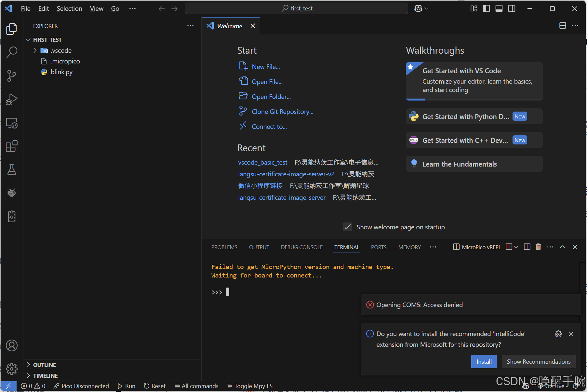Image resolution: width=587 pixels, height=392 pixels.
Task: Open the View menu
Action: [97, 8]
